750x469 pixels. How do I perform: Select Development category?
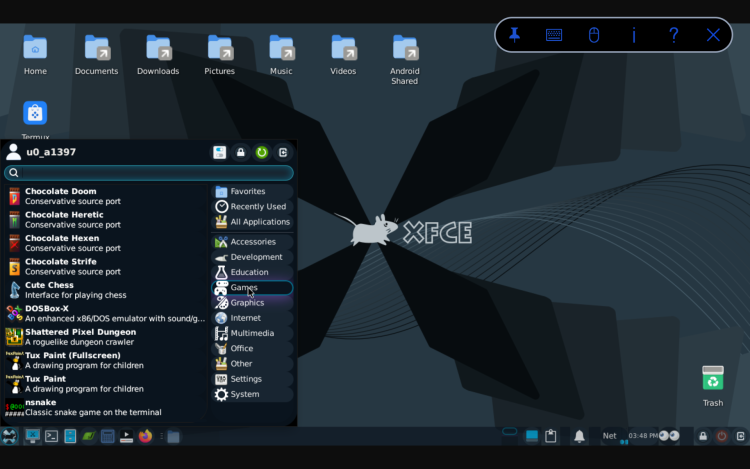tap(252, 257)
